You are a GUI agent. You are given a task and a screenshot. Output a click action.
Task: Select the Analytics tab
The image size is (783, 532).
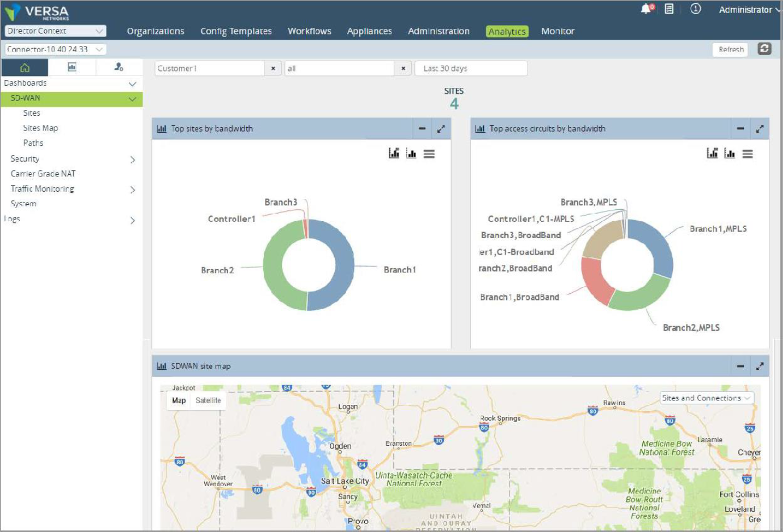coord(507,32)
